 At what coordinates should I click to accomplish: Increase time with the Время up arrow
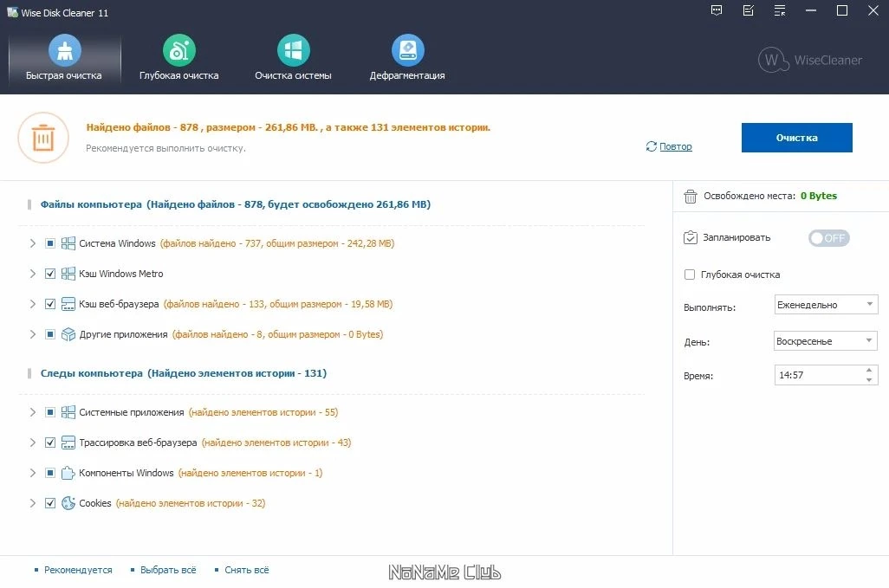pyautogui.click(x=869, y=370)
